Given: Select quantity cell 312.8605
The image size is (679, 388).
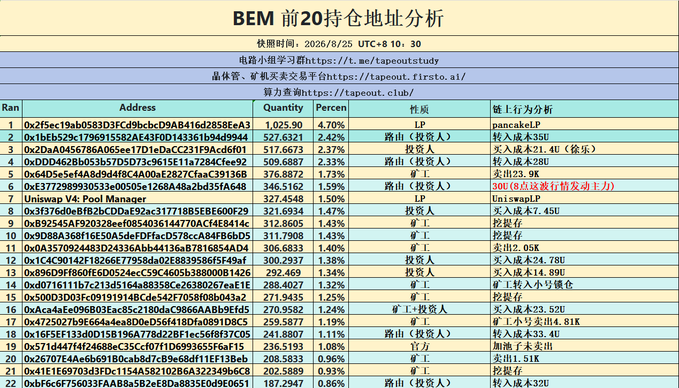Looking at the screenshot, I should click(x=283, y=223).
